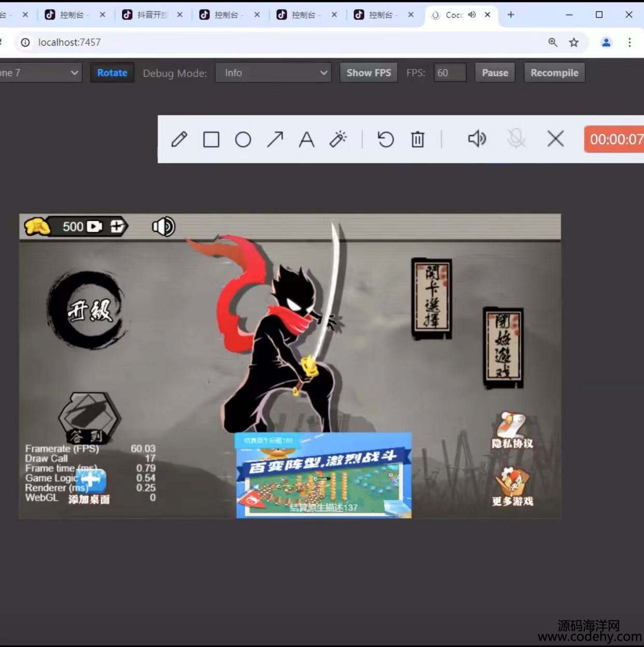Open a new browser tab

pyautogui.click(x=511, y=15)
